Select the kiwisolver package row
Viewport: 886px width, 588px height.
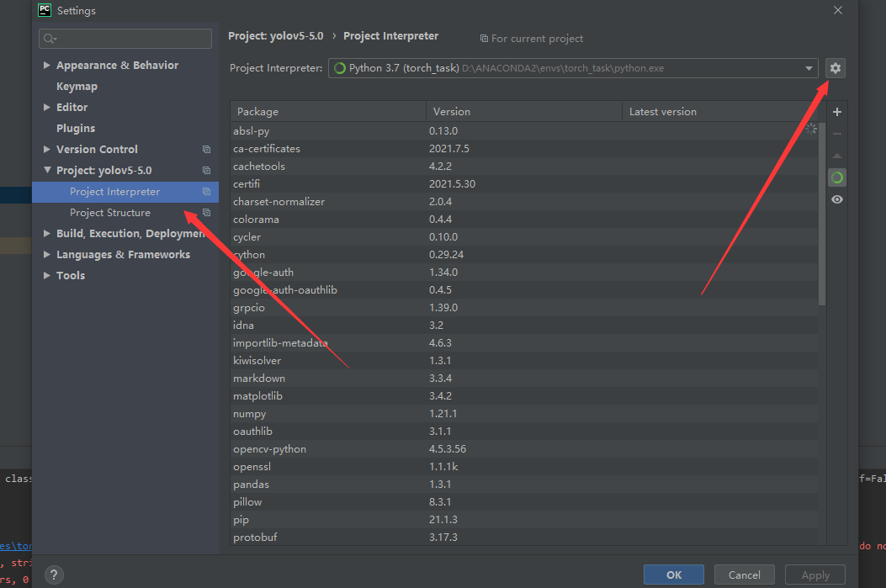[524, 360]
